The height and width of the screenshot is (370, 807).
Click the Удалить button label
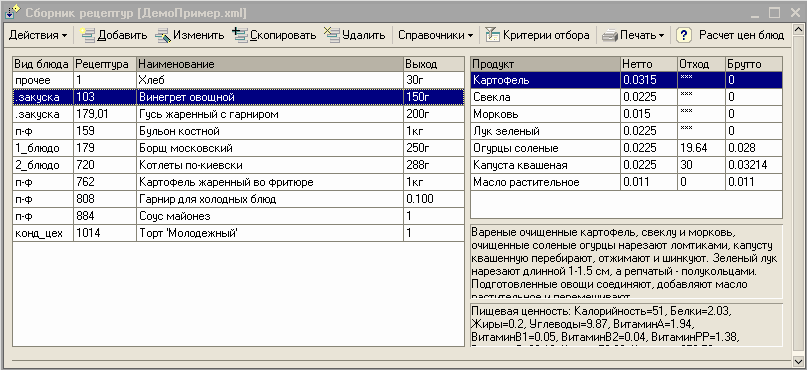coord(363,35)
